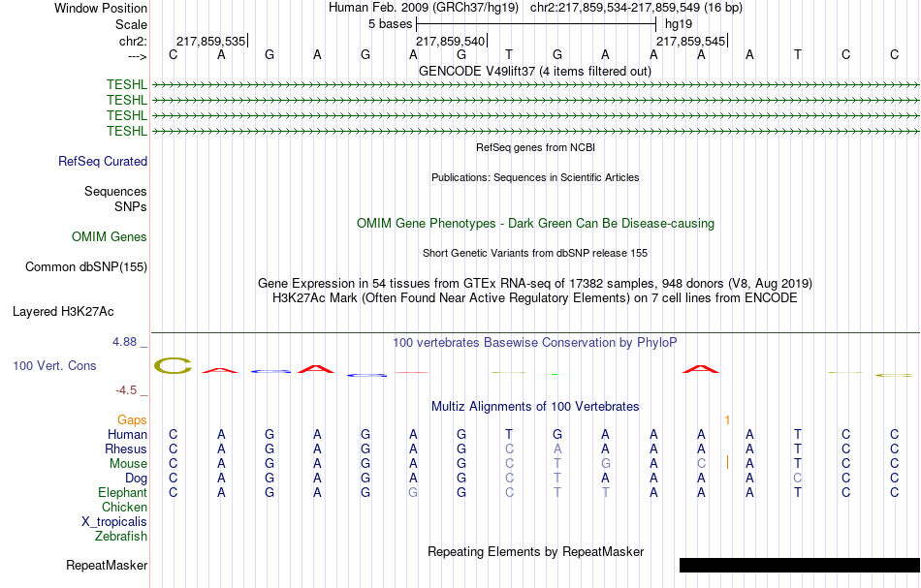Image resolution: width=921 pixels, height=588 pixels.
Task: Click the SNPs track label
Action: click(131, 206)
